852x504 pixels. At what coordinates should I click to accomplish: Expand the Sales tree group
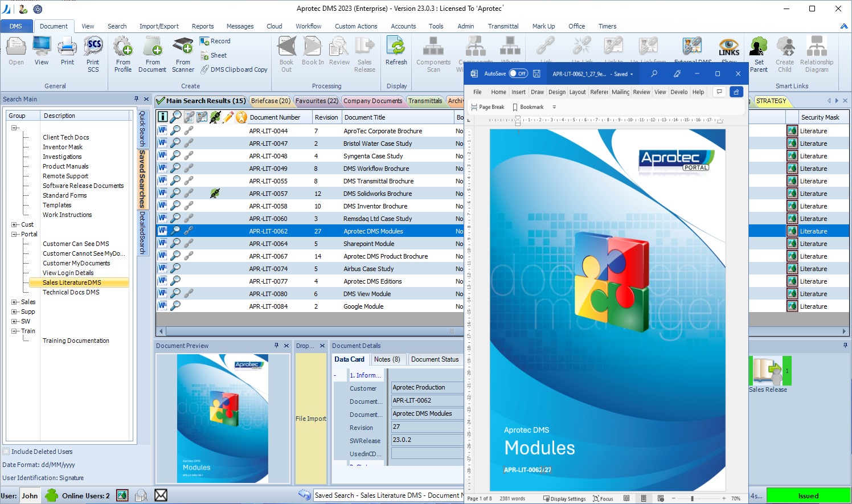tap(14, 302)
